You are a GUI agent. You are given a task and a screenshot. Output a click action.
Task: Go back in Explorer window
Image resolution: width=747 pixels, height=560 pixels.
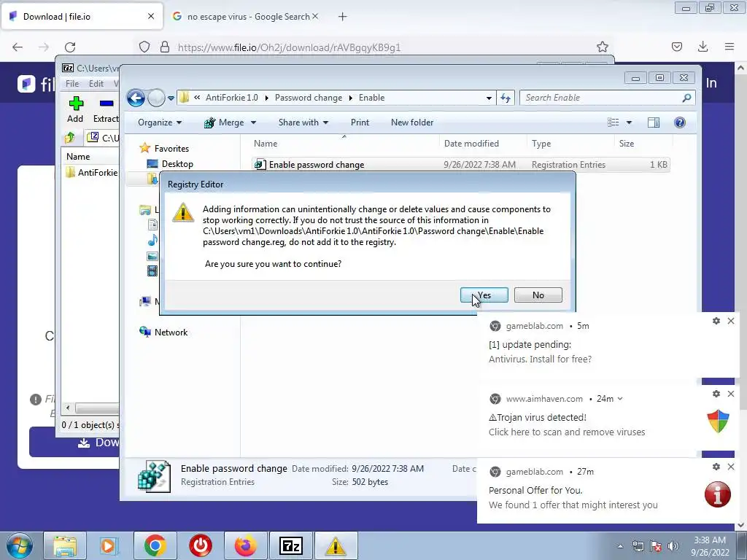pos(136,98)
